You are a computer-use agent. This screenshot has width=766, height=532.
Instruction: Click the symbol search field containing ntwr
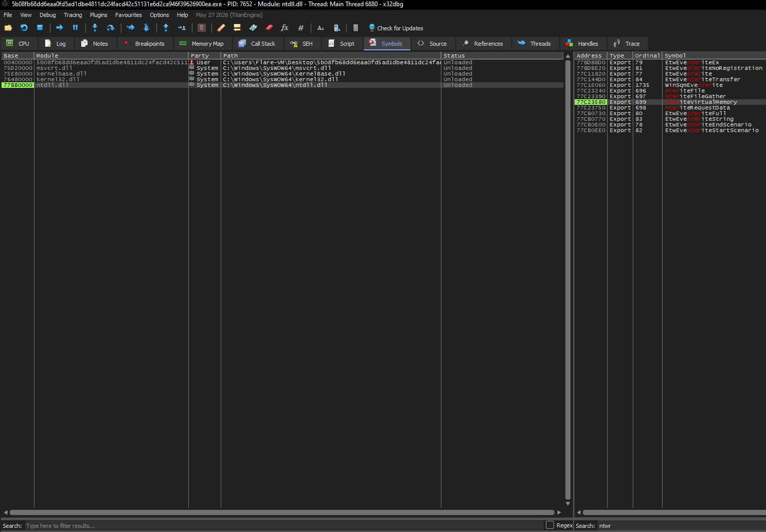(681, 526)
